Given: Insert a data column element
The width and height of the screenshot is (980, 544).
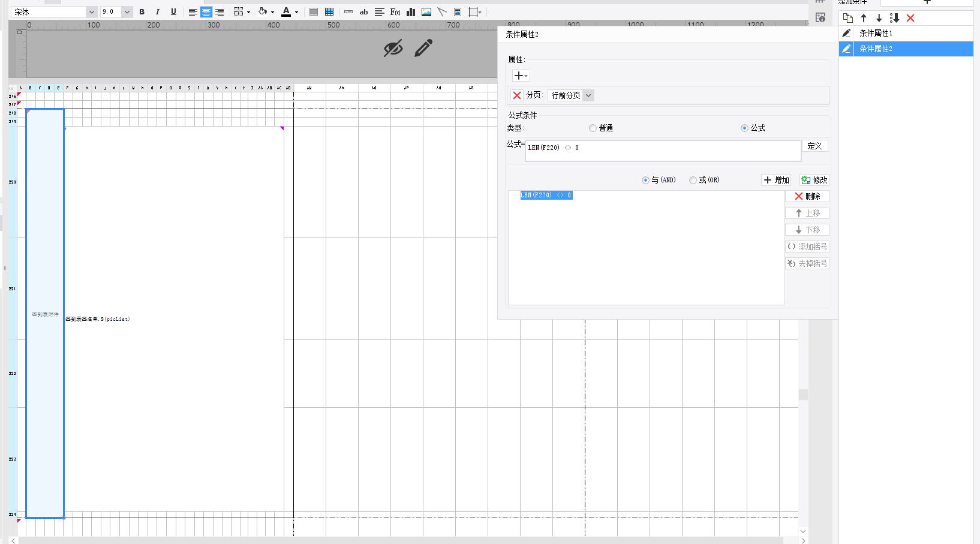Looking at the screenshot, I should coord(348,12).
